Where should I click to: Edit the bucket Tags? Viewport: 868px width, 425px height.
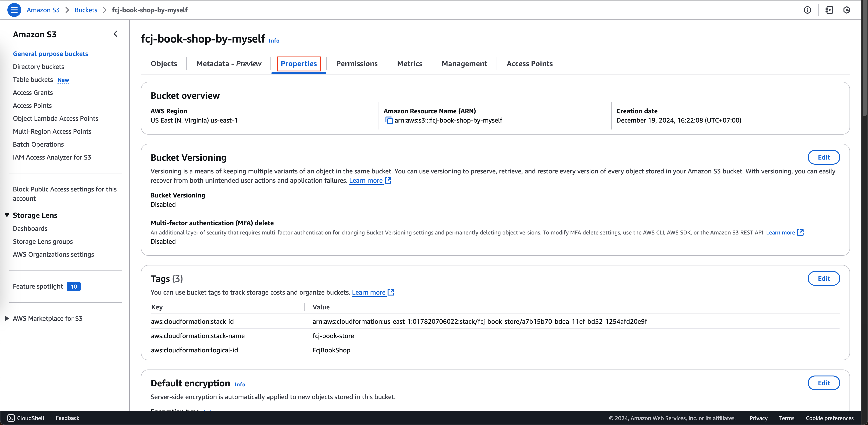824,278
